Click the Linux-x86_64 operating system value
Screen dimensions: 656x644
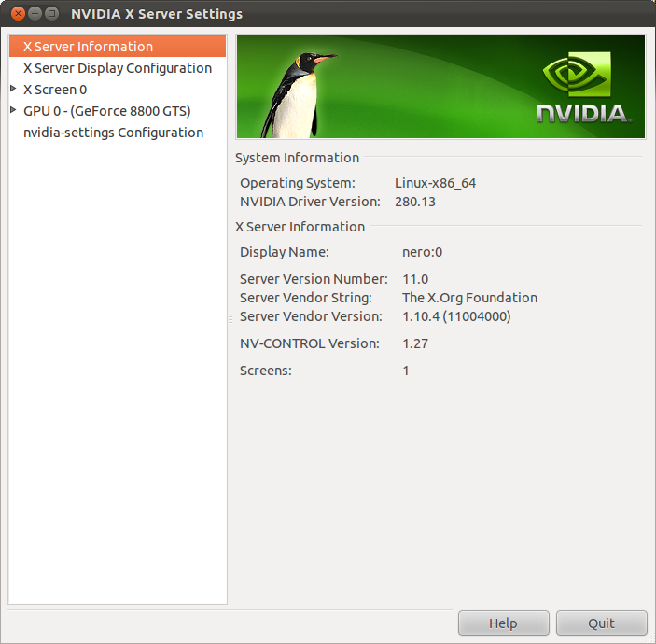pyautogui.click(x=435, y=183)
